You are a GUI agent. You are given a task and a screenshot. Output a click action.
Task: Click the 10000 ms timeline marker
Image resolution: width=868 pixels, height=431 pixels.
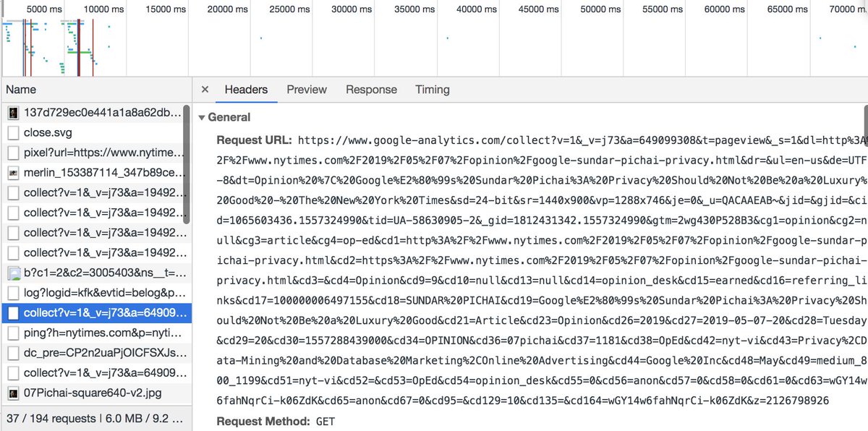103,9
